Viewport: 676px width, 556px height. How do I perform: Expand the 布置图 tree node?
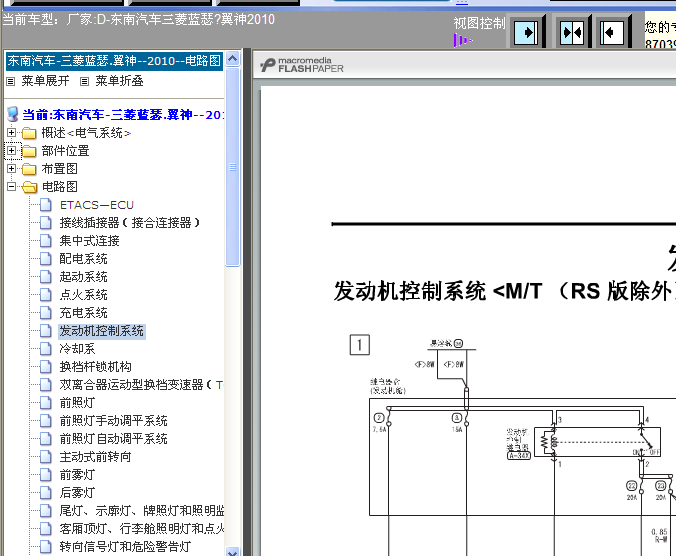coord(12,169)
